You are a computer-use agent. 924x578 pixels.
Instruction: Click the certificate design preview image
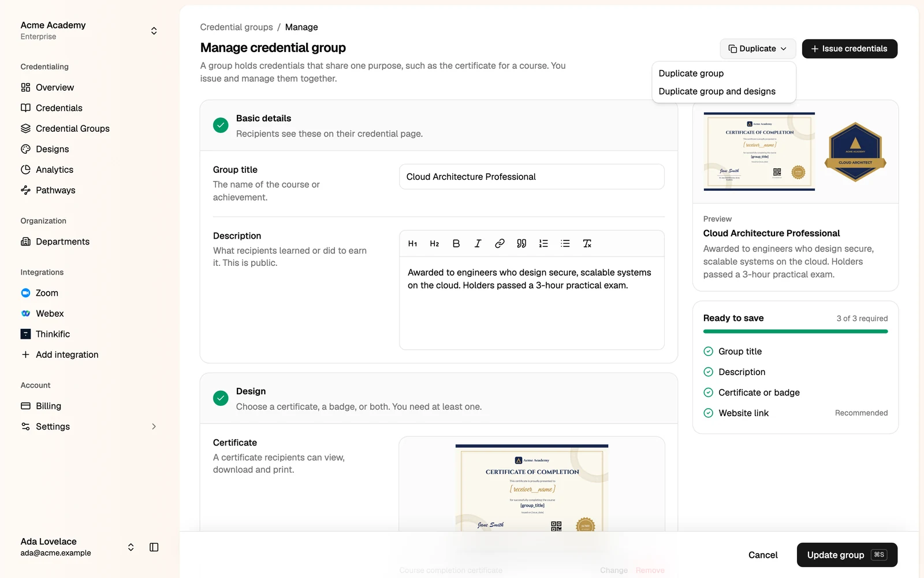[532, 488]
